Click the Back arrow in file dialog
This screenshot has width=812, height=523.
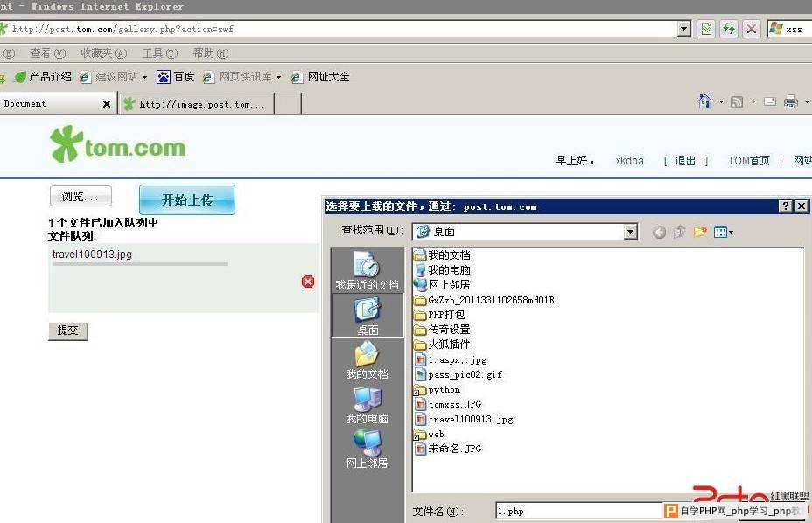[659, 232]
